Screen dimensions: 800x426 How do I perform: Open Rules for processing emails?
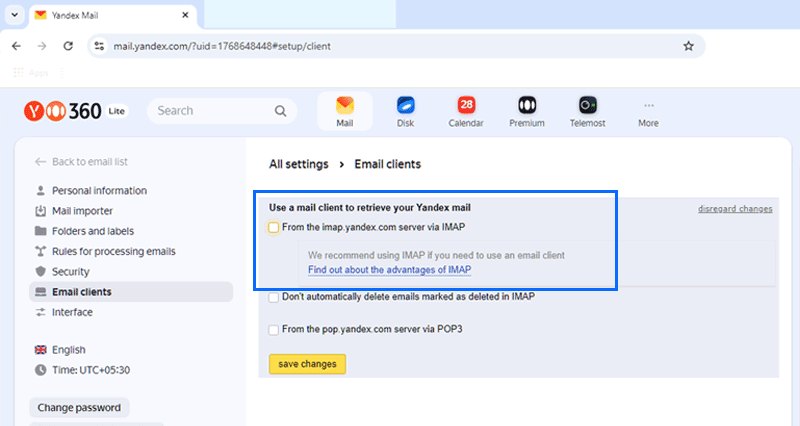point(114,252)
